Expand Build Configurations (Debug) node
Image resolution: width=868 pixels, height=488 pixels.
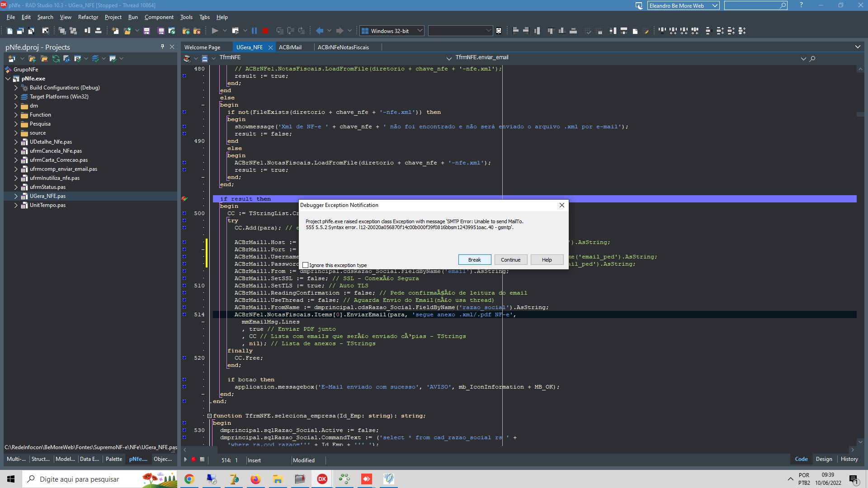pos(16,88)
